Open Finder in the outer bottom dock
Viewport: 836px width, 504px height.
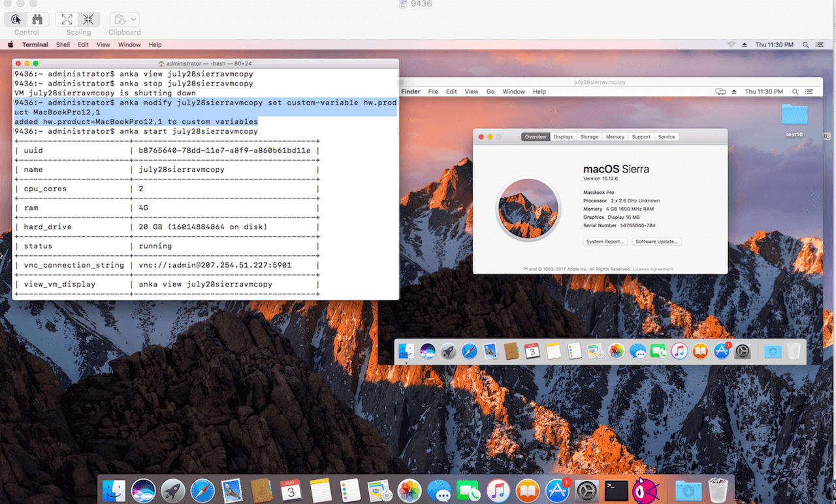click(x=114, y=490)
